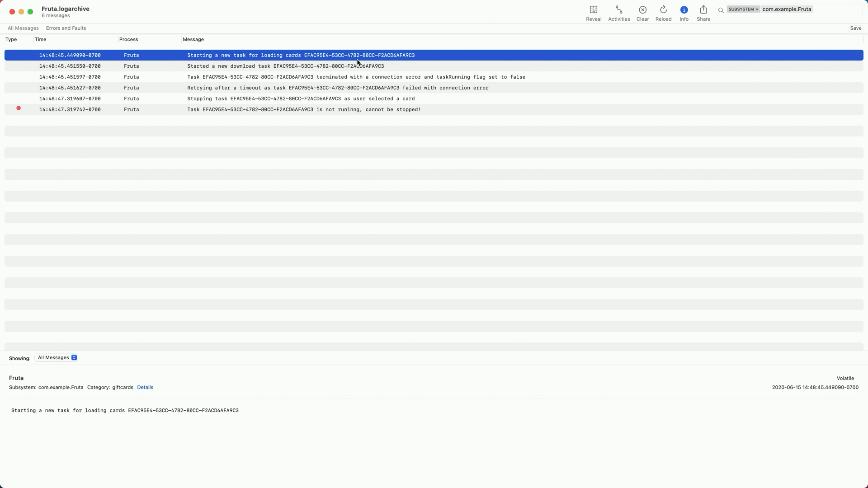
Task: Click the search magnifier icon
Action: [721, 10]
